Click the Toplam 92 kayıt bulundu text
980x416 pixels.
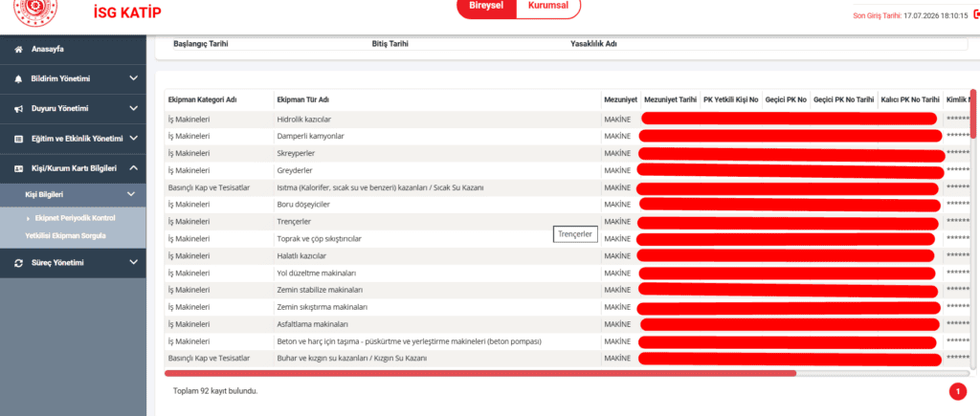(x=215, y=391)
